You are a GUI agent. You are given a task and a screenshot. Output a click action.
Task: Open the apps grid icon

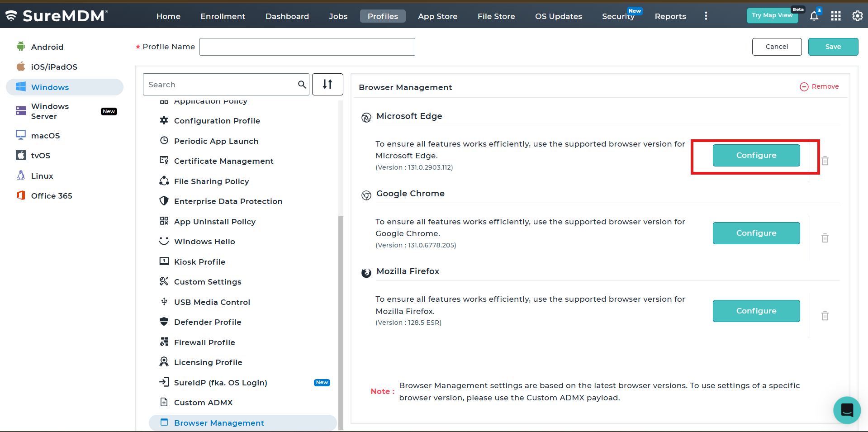[836, 16]
